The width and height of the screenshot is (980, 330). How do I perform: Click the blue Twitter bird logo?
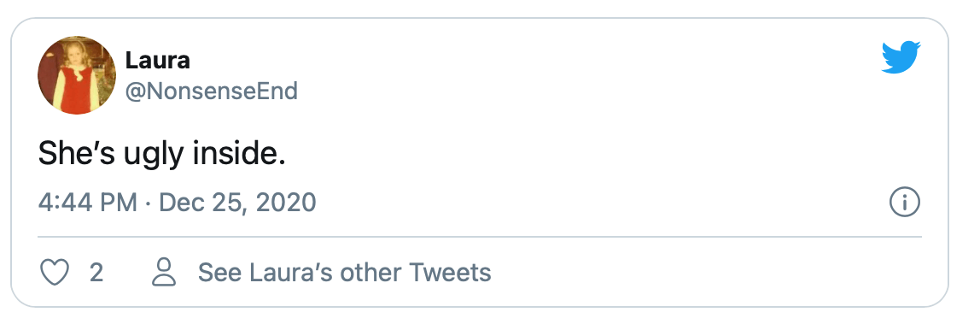point(901,57)
